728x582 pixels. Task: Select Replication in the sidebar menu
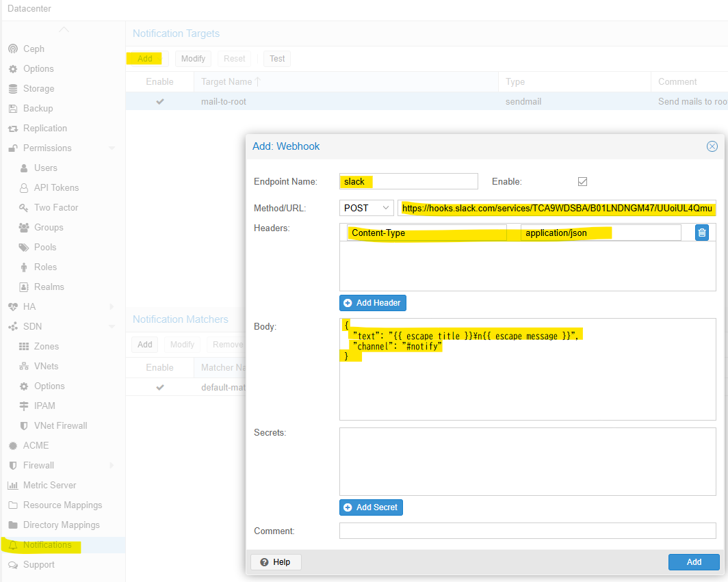coord(45,128)
